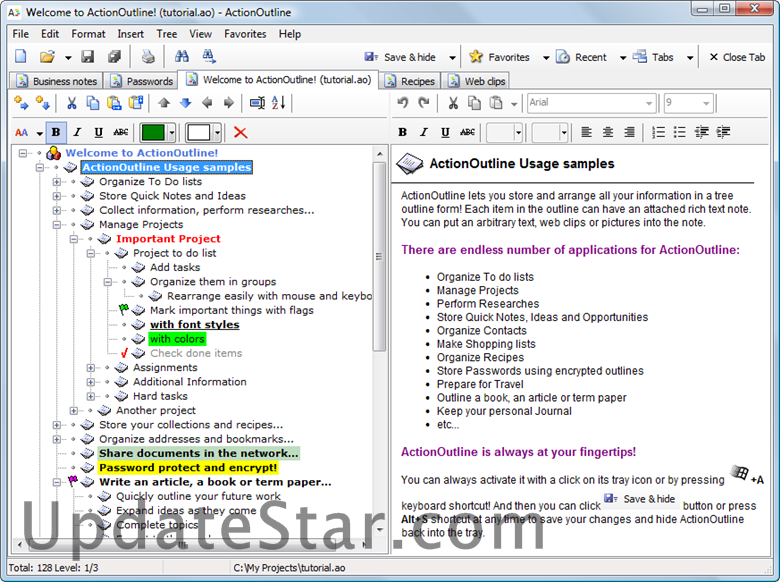Collapse the Manage Projects node

(x=57, y=225)
